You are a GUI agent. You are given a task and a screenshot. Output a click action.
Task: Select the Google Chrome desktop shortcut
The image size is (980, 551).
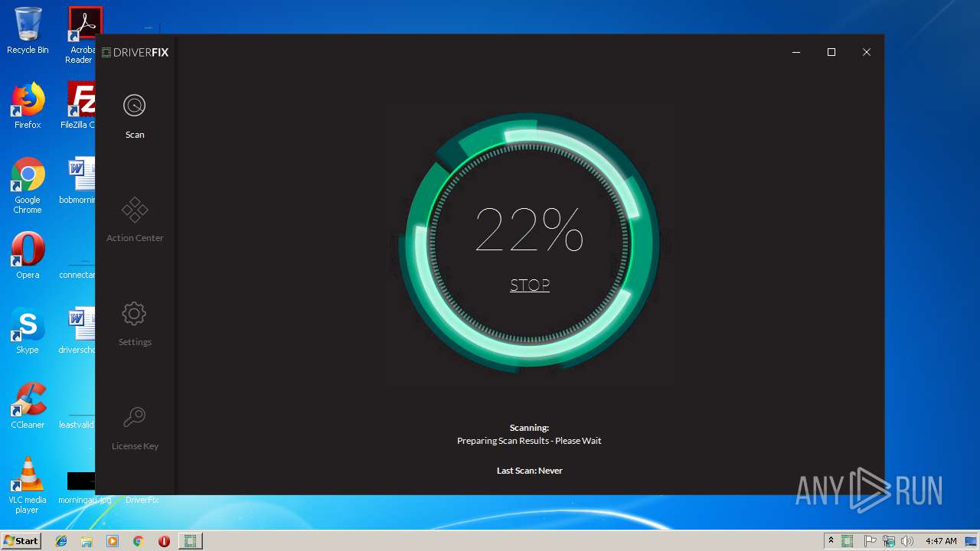(28, 186)
